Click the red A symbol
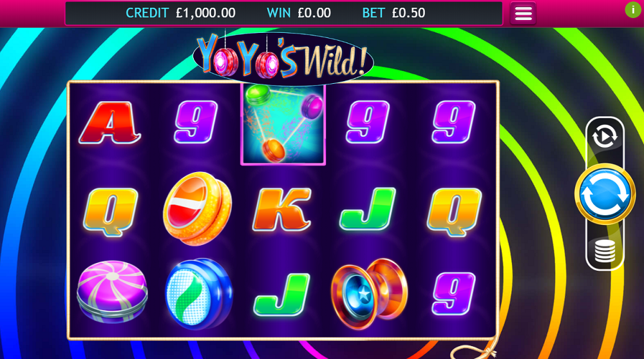Viewport: 644px width, 359px height. pyautogui.click(x=109, y=122)
